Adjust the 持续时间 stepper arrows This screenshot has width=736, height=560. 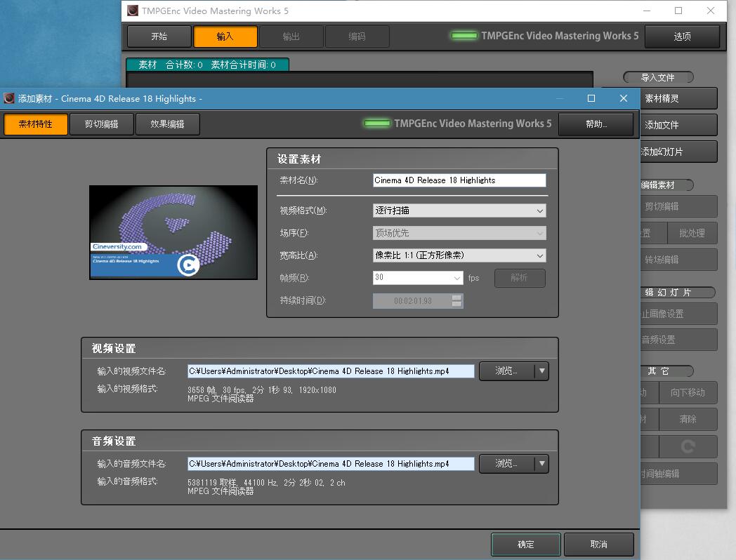pos(456,301)
